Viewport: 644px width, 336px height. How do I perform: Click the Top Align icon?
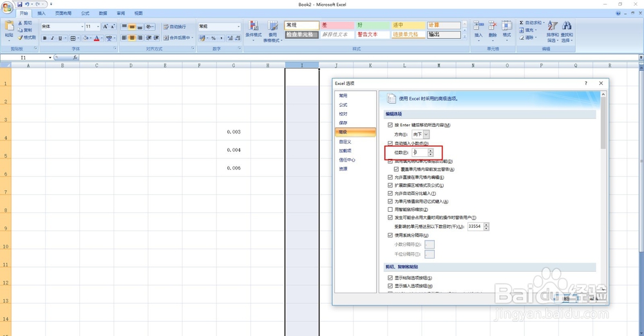click(124, 26)
